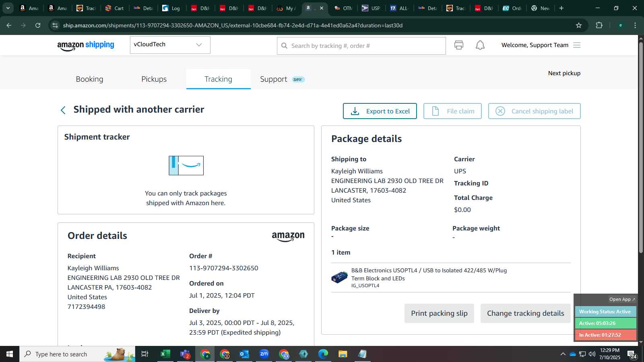Open Microsoft Edge from the taskbar
The height and width of the screenshot is (362, 644).
pos(323,354)
